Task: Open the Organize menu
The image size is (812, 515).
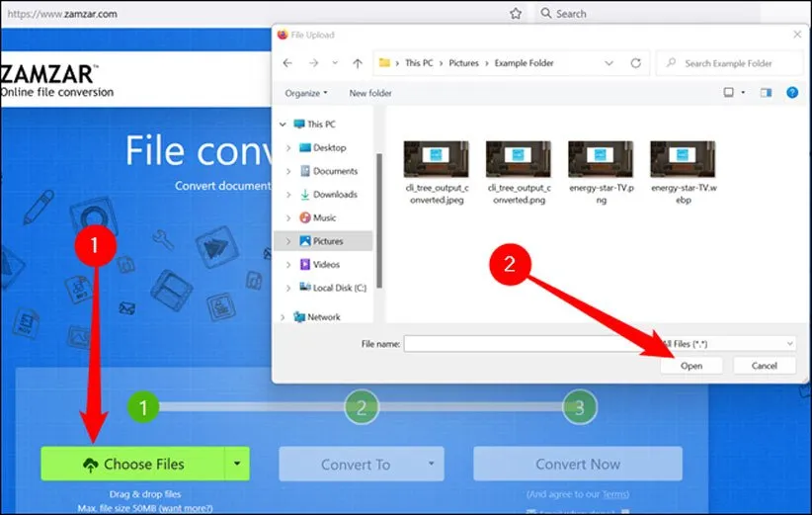Action: (305, 93)
